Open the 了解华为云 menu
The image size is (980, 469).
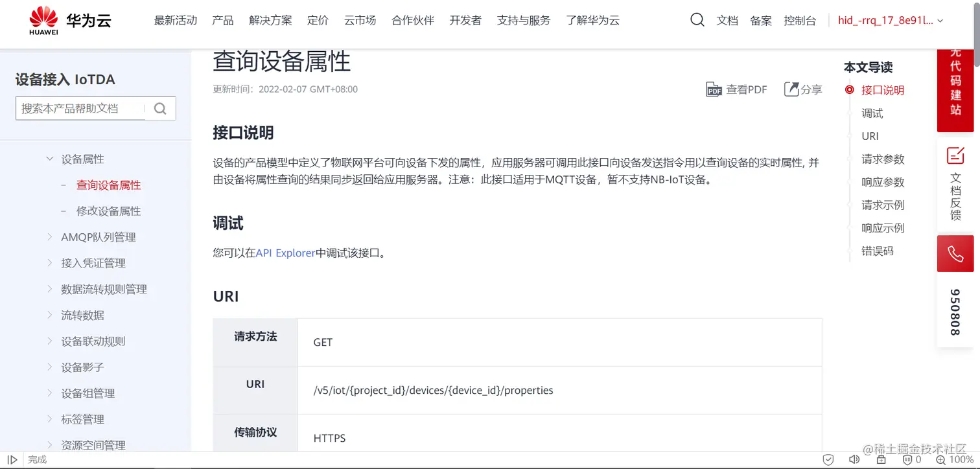coord(592,21)
